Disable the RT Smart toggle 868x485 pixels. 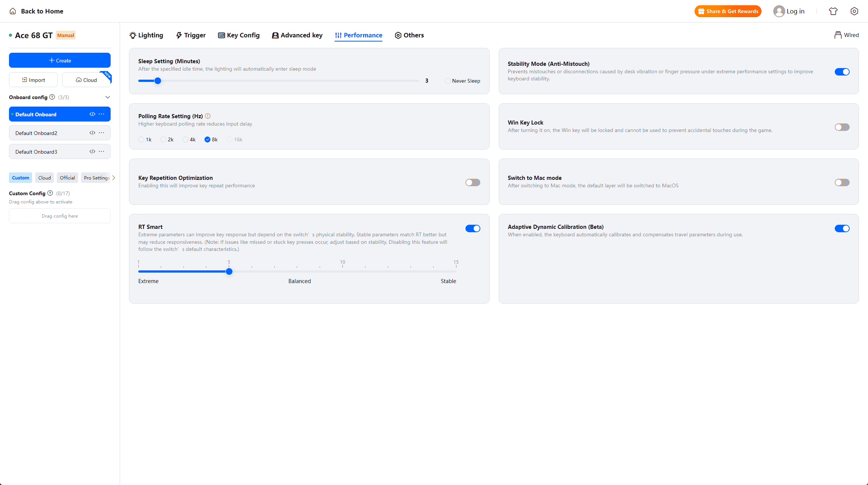pyautogui.click(x=473, y=228)
